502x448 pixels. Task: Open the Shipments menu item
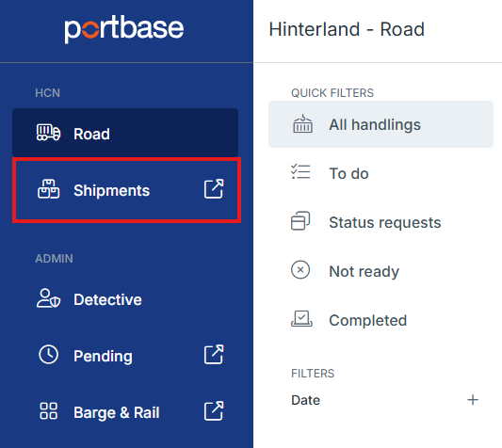tap(126, 190)
